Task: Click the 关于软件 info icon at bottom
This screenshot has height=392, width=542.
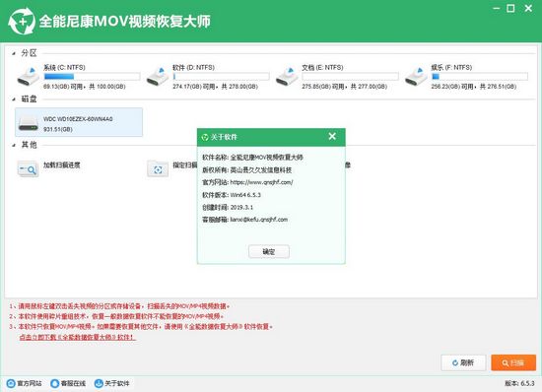Action: pos(99,383)
